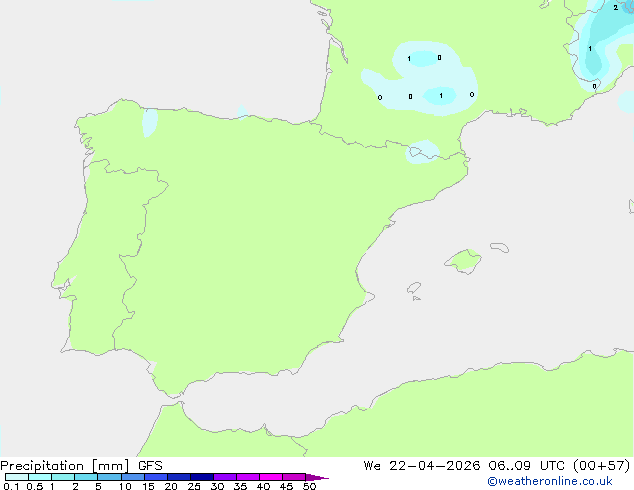The image size is (634, 490).
Task: Pick the 2–5 mm legend swatch
Action: (x=86, y=477)
